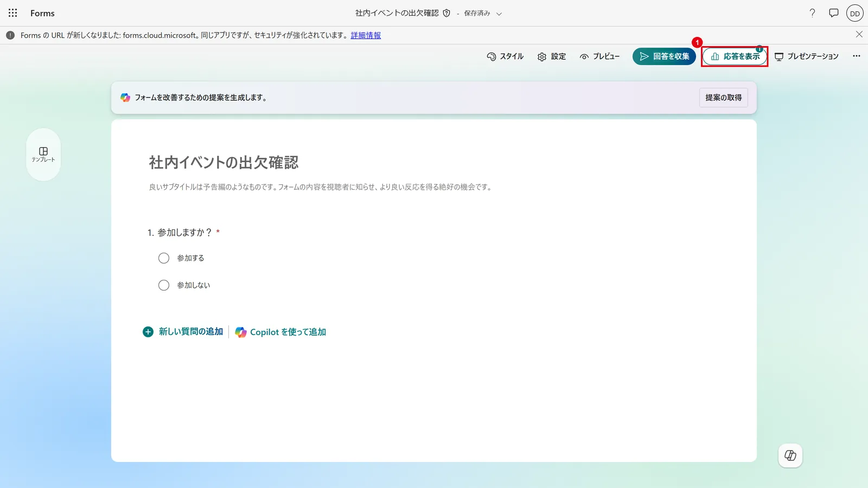Click the Copilot icon in the suggestion banner
This screenshot has width=868, height=488.
click(x=125, y=98)
